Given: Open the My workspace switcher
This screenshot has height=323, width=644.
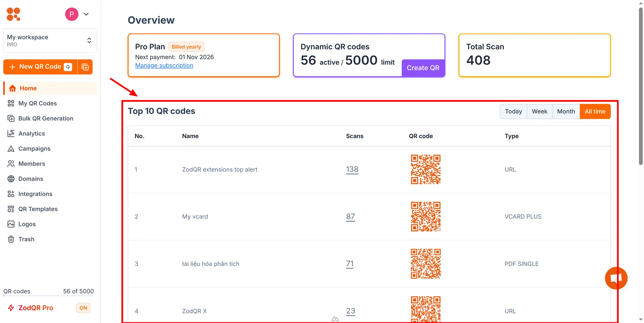Looking at the screenshot, I should click(50, 41).
